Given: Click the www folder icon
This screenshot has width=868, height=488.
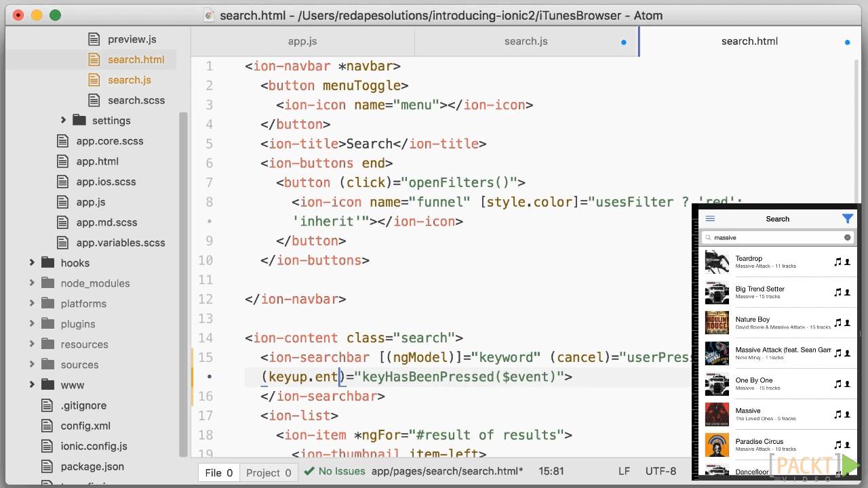Looking at the screenshot, I should [47, 384].
